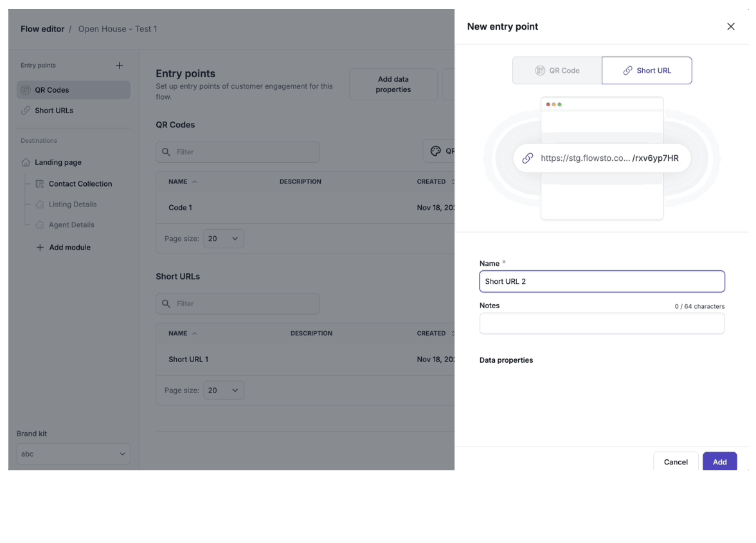Click the link icon on the Short URL tab

pyautogui.click(x=627, y=71)
